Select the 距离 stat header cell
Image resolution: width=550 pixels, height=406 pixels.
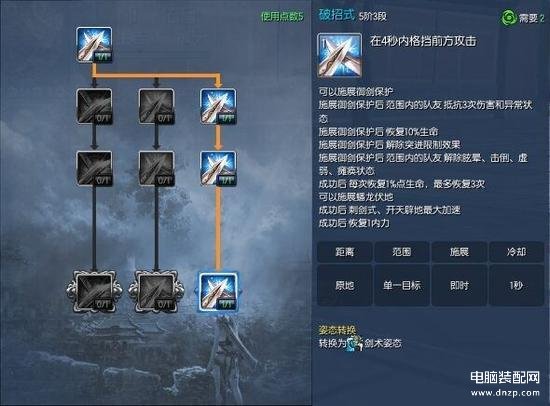pos(344,252)
